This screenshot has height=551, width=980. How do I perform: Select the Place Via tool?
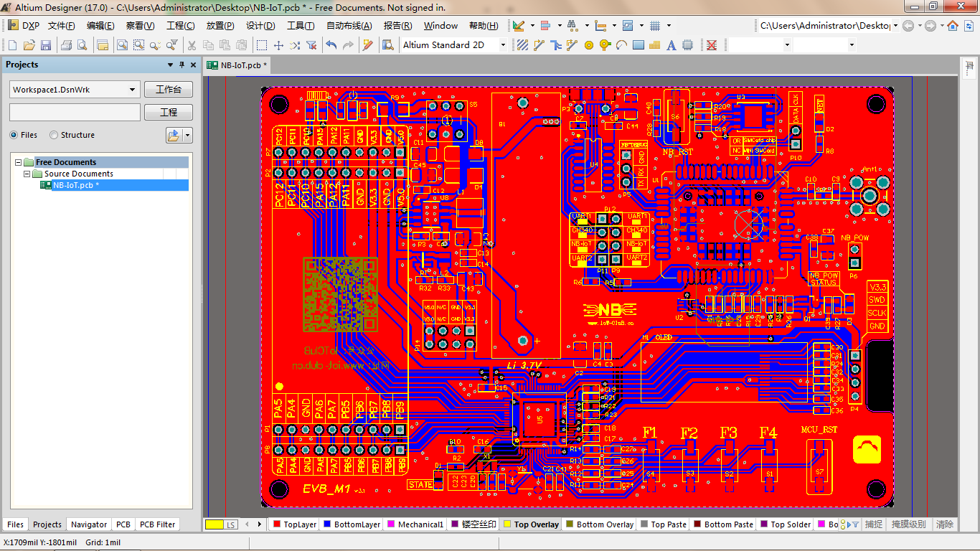[605, 45]
